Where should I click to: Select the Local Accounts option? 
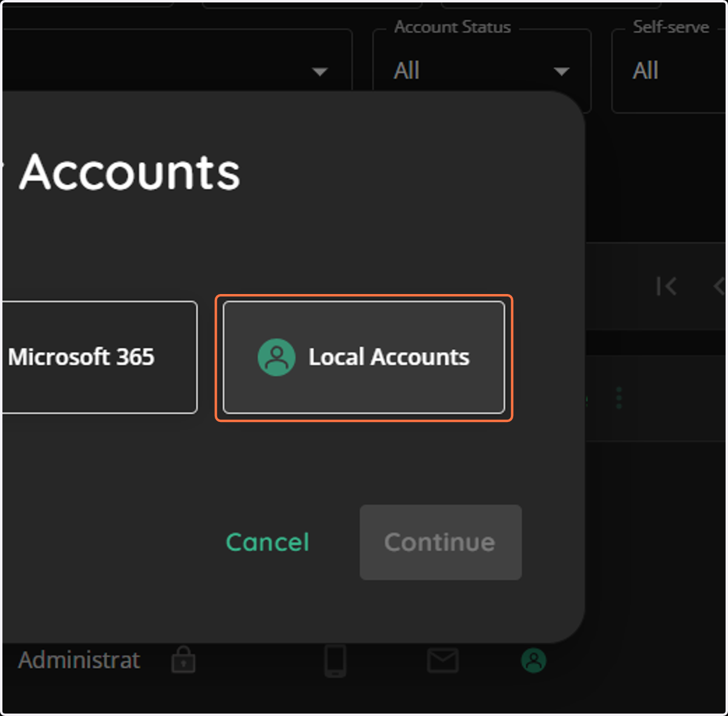[x=363, y=357]
